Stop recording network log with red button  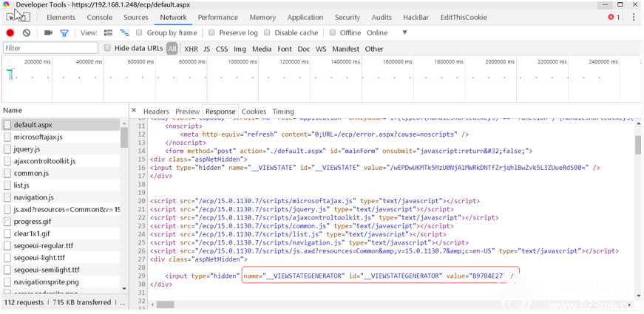pos(10,33)
